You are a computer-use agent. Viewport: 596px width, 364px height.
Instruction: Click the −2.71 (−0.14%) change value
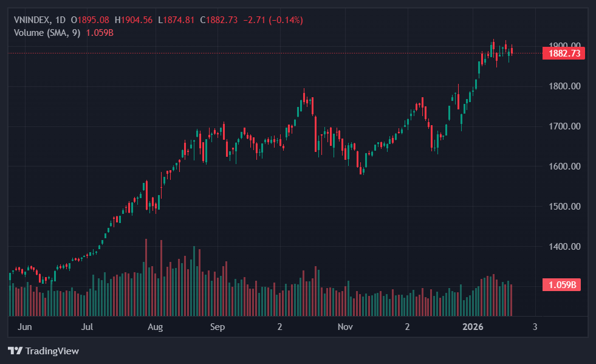(273, 20)
